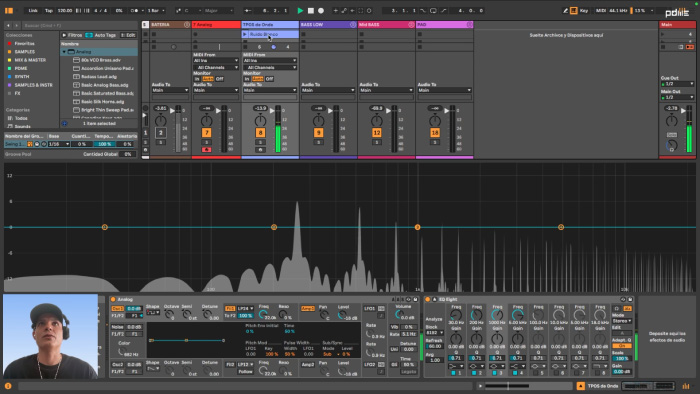This screenshot has height=394, width=700.
Task: Toggle track activator 9 on BASS LOW
Action: click(x=318, y=133)
